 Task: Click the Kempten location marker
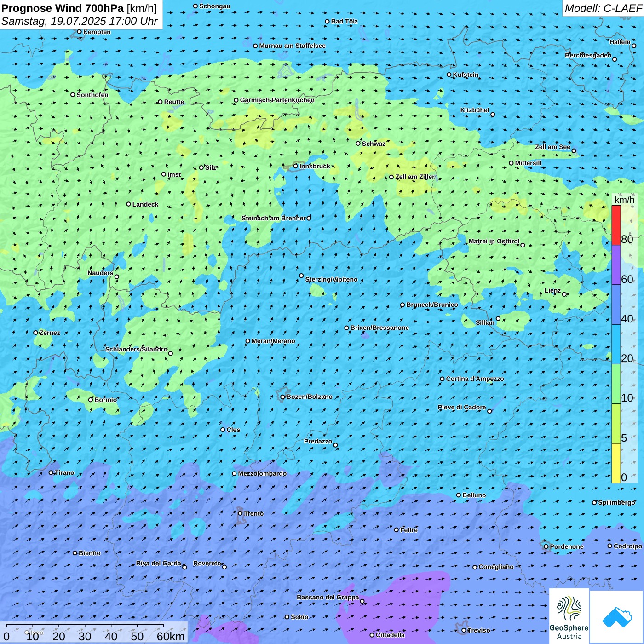79,32
